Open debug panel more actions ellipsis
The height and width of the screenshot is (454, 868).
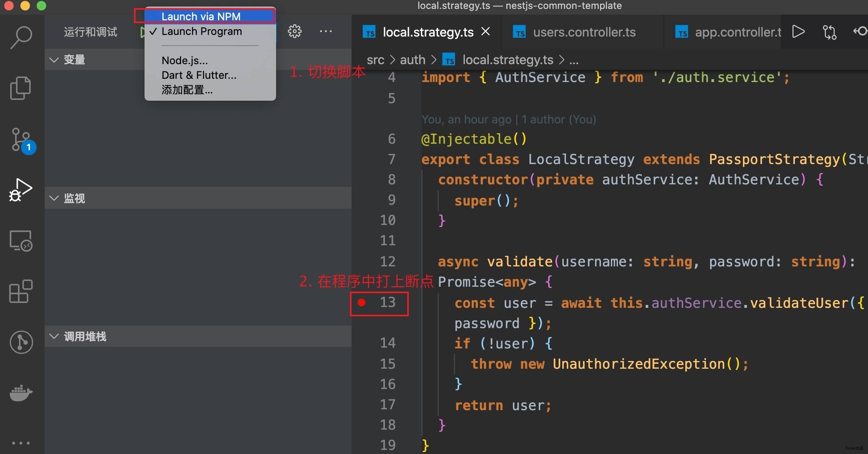tap(326, 31)
